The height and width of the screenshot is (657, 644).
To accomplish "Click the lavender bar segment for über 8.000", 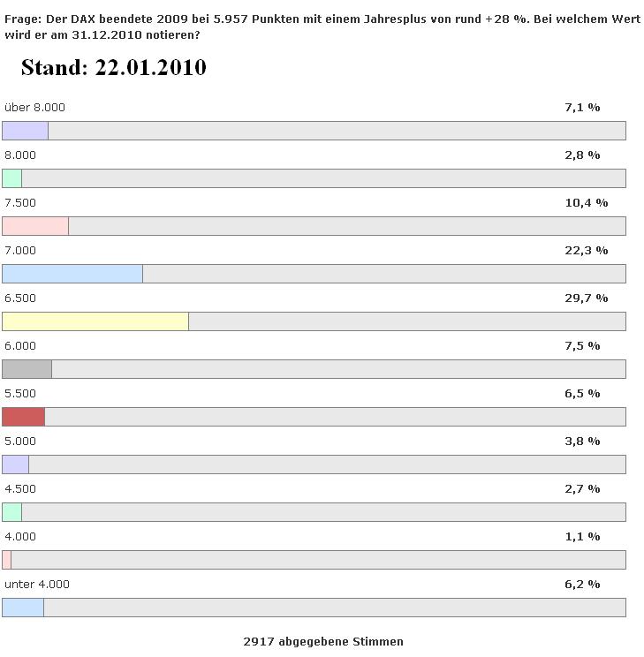I will pos(25,131).
